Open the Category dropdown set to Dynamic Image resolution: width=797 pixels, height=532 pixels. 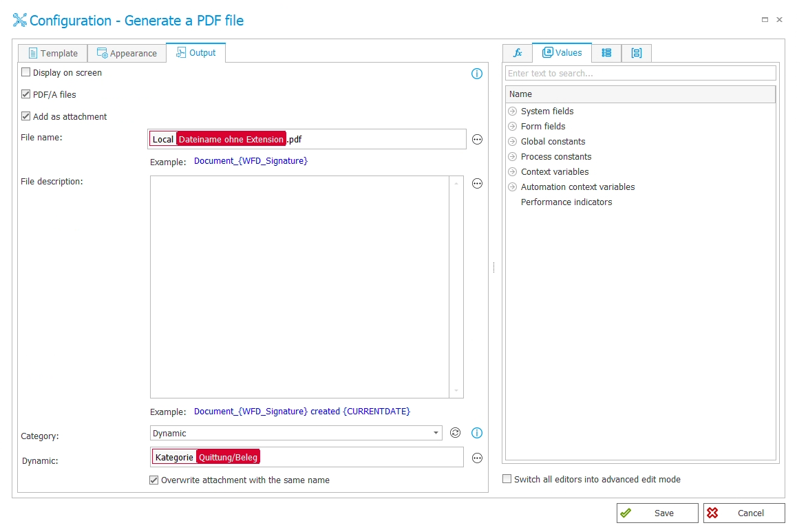pos(296,433)
